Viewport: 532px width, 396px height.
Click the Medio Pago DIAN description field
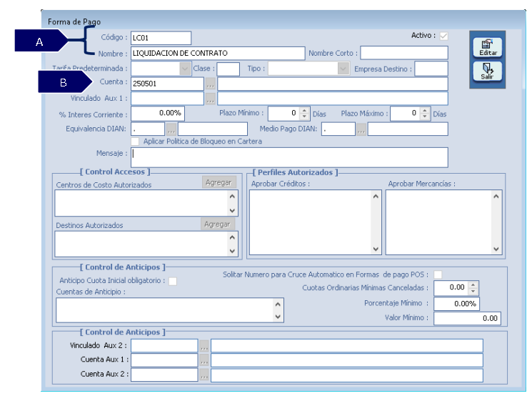(x=408, y=129)
